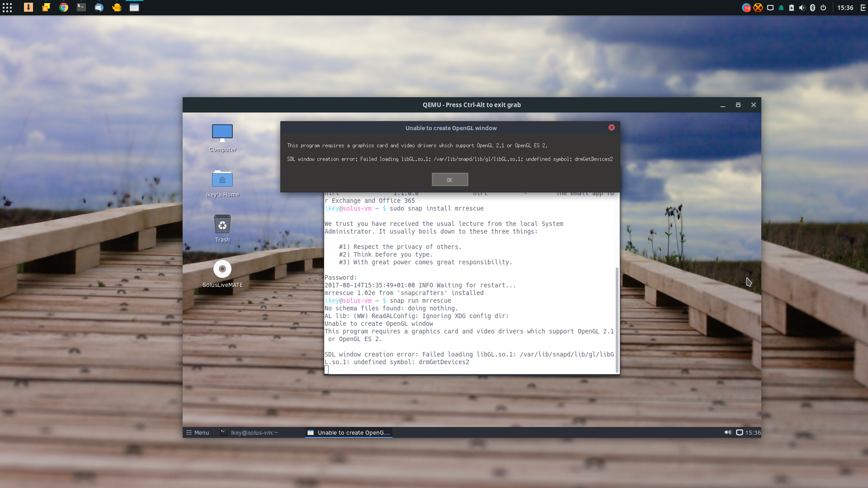Select the Computer desktop icon in guest

[x=222, y=138]
